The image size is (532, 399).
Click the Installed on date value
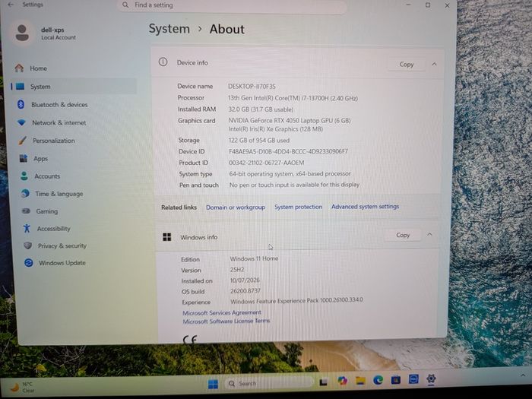tap(245, 280)
